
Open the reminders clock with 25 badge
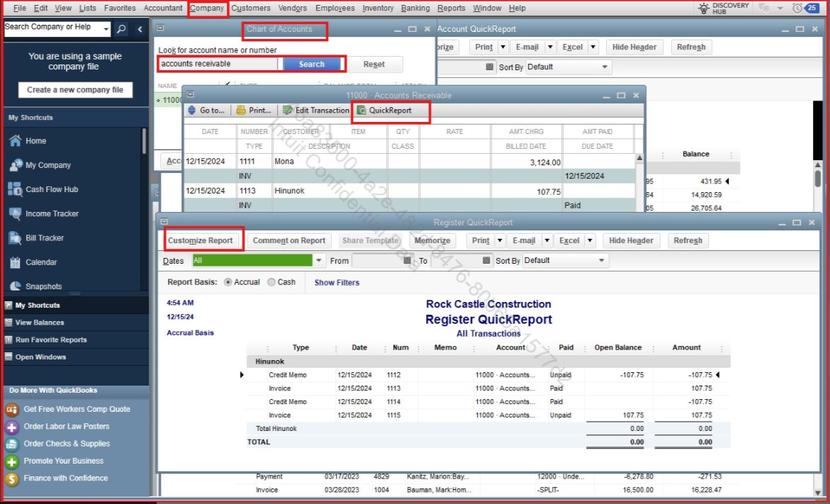click(804, 8)
